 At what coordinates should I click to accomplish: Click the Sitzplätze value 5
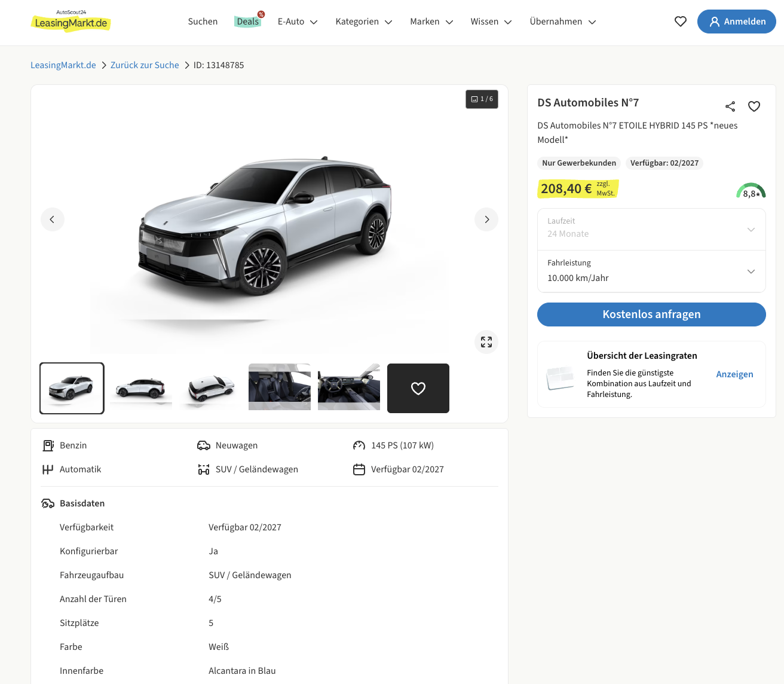(x=211, y=623)
